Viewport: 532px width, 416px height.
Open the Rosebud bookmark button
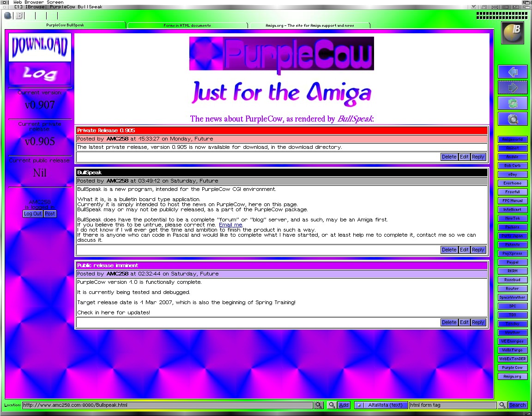coord(512,280)
